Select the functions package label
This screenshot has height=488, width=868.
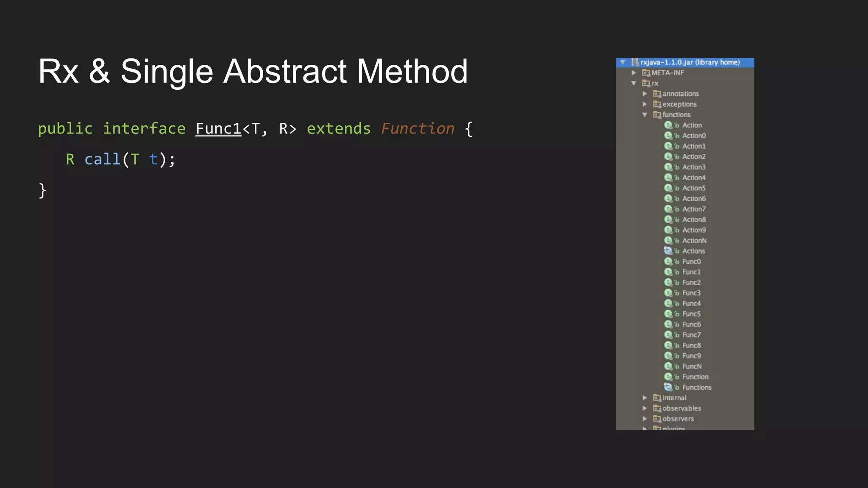coord(676,115)
